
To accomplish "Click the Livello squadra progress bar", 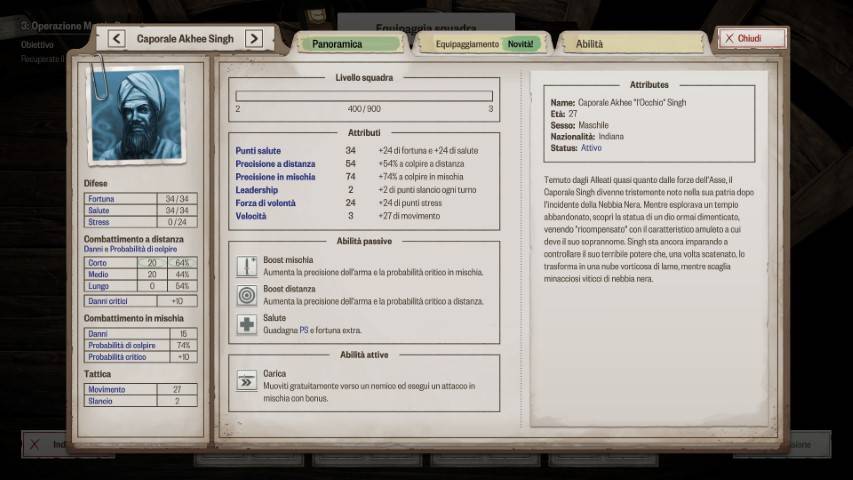I will click(364, 96).
